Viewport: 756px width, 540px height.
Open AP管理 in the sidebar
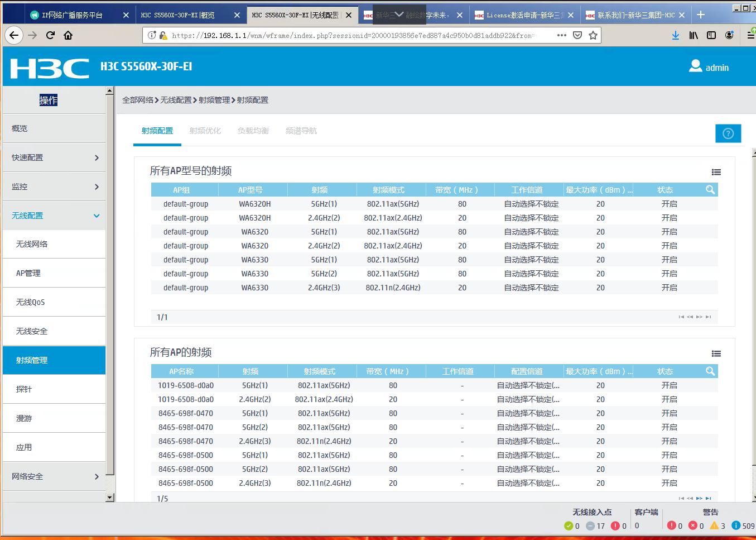[28, 273]
